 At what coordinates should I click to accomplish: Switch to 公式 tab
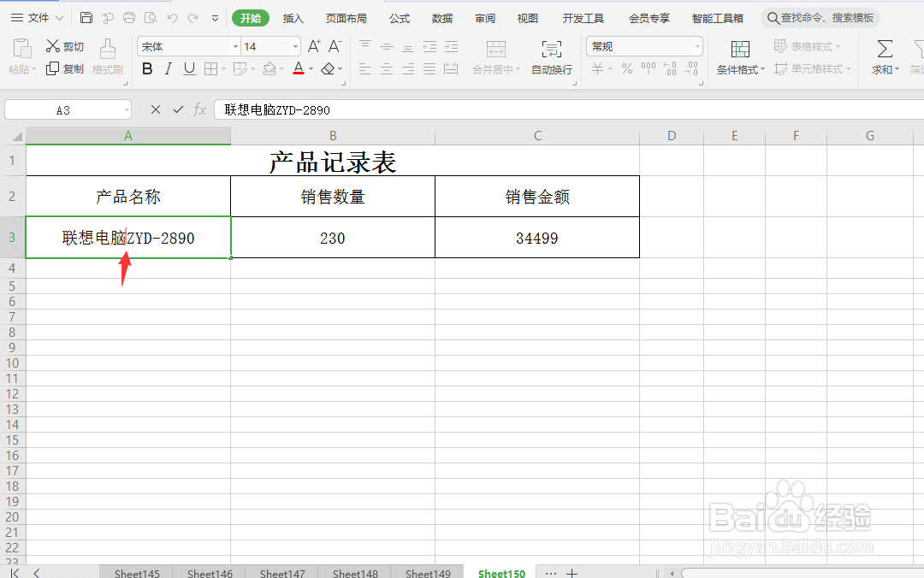coord(399,18)
